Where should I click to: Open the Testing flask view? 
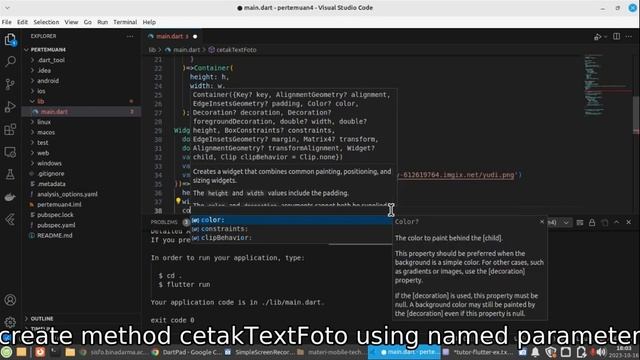click(10, 174)
